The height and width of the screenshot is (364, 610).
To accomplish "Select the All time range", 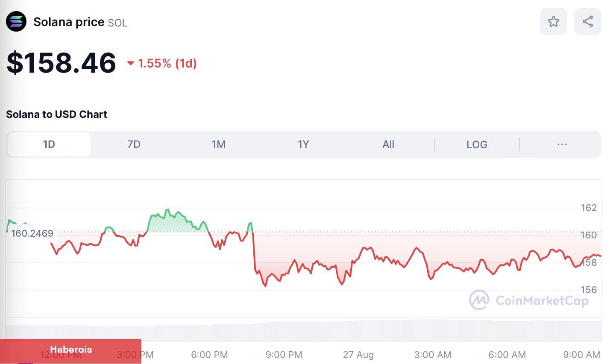I will [388, 144].
